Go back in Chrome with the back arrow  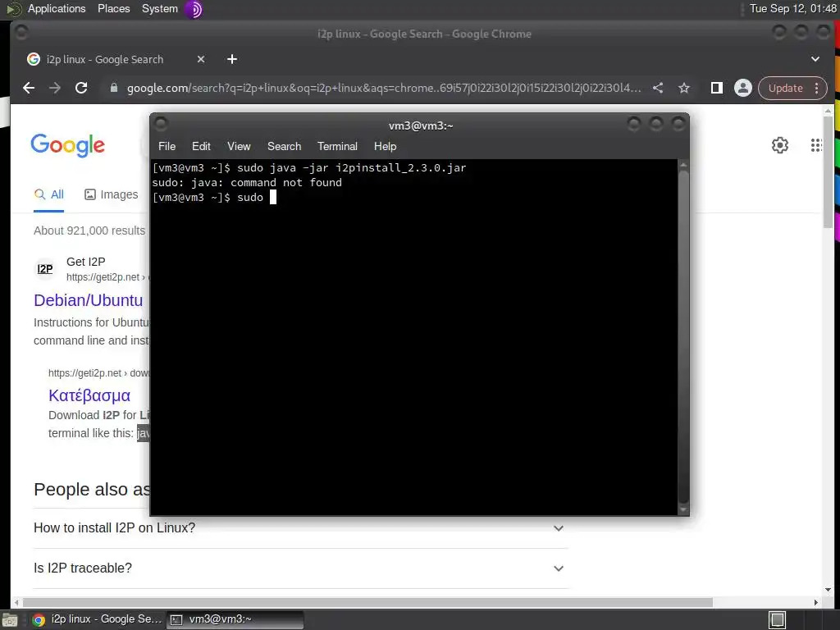pos(29,88)
